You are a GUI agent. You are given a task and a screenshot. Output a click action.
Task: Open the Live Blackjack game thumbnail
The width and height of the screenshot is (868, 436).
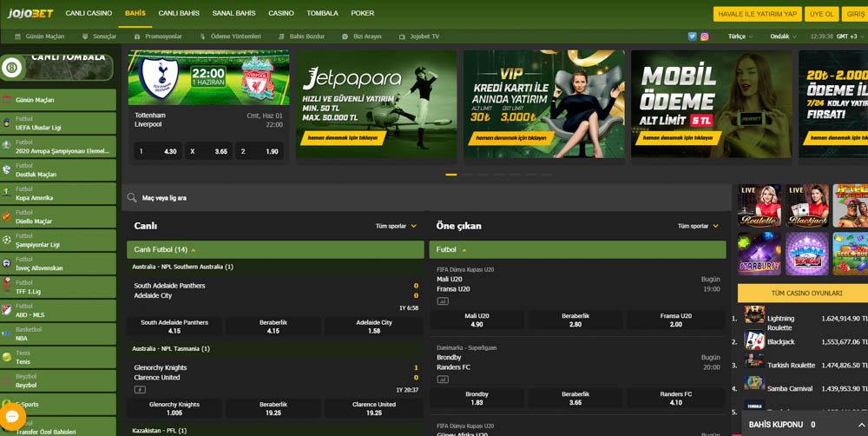point(807,206)
